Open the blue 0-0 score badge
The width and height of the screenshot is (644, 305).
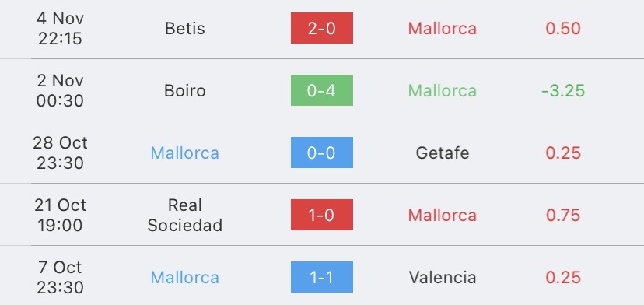[321, 152]
